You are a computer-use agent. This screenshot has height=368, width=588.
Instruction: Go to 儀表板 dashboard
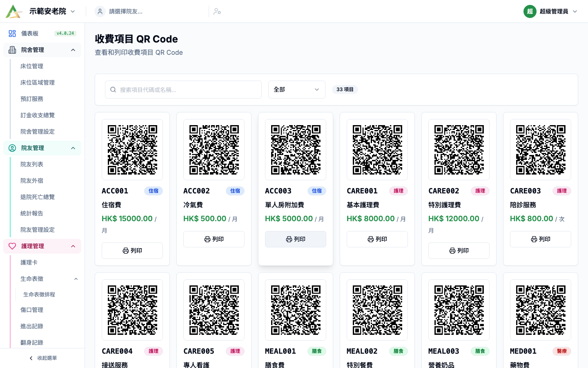(x=30, y=34)
